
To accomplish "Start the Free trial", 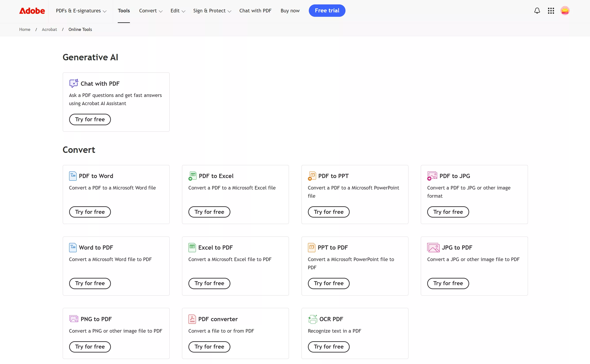I will (x=327, y=11).
